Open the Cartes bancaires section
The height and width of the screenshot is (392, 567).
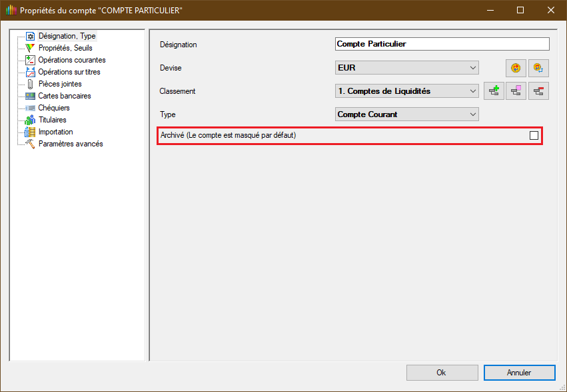pyautogui.click(x=64, y=96)
